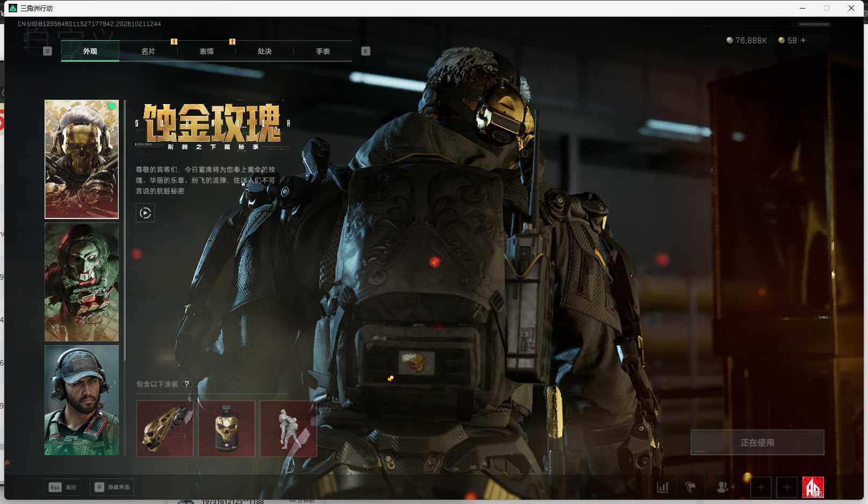The height and width of the screenshot is (504, 868).
Task: Select the red-haired zombie skin thumbnail
Action: tap(82, 282)
